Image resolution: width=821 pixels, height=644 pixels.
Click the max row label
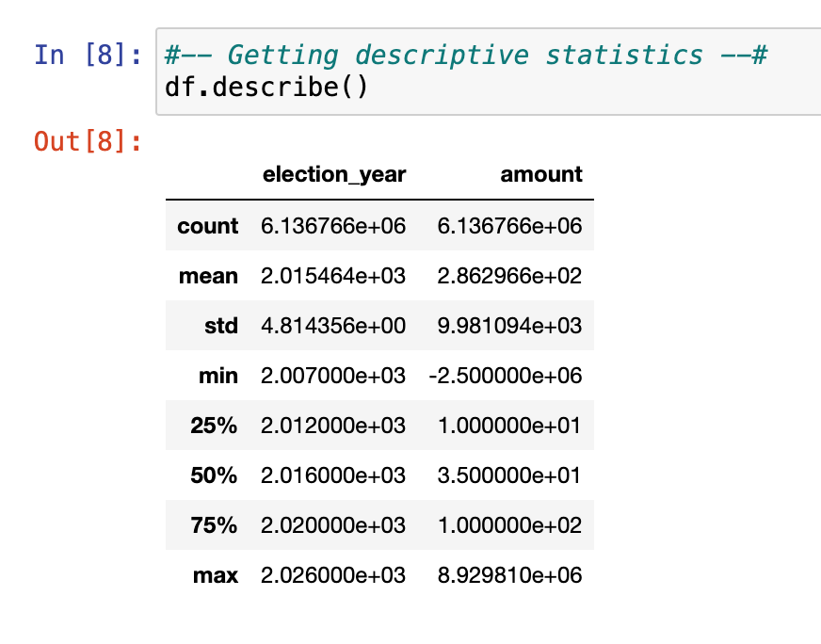click(217, 575)
